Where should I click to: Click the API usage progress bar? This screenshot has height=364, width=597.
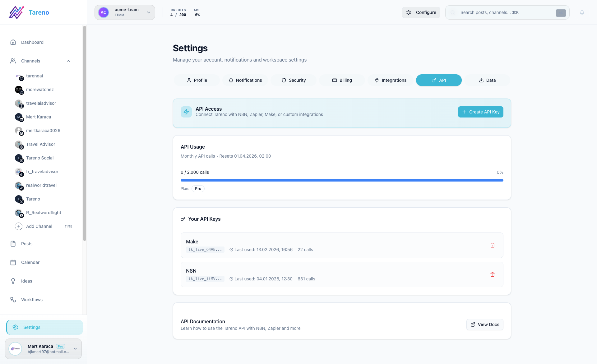coord(342,180)
